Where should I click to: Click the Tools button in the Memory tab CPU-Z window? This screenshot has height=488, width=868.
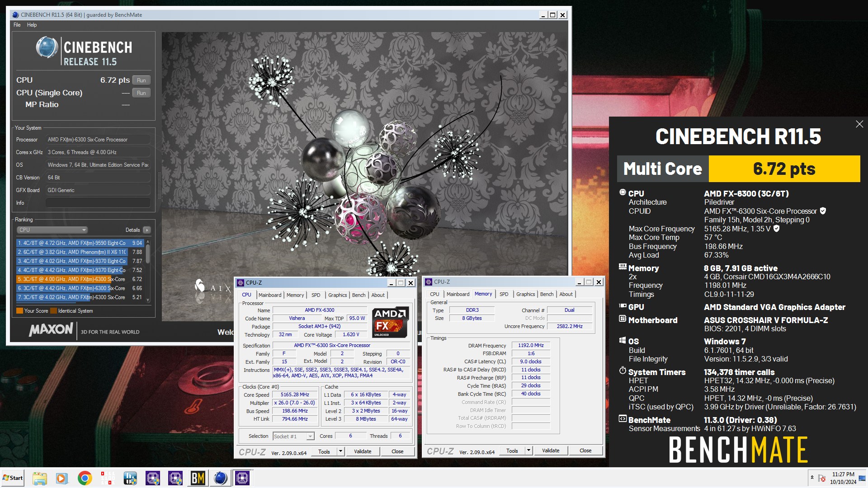[x=512, y=450]
